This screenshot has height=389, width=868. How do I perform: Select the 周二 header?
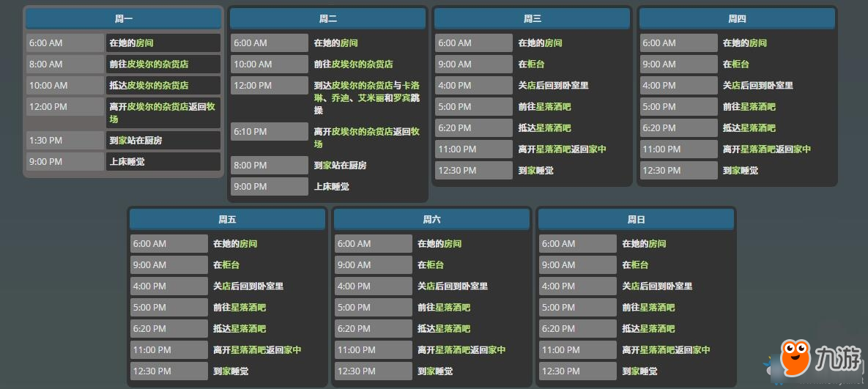(x=327, y=18)
